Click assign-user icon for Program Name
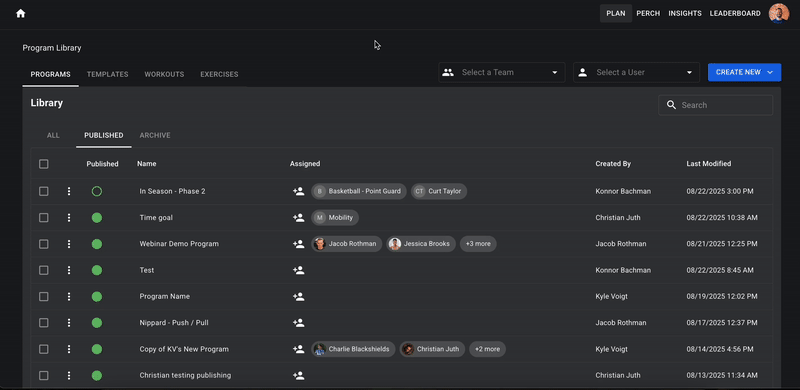Screen dimensions: 800x390 (298, 297)
